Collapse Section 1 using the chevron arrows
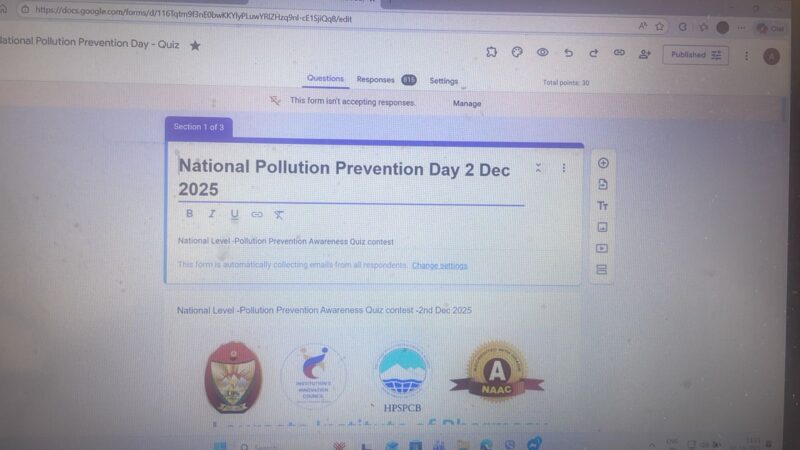 [x=539, y=168]
